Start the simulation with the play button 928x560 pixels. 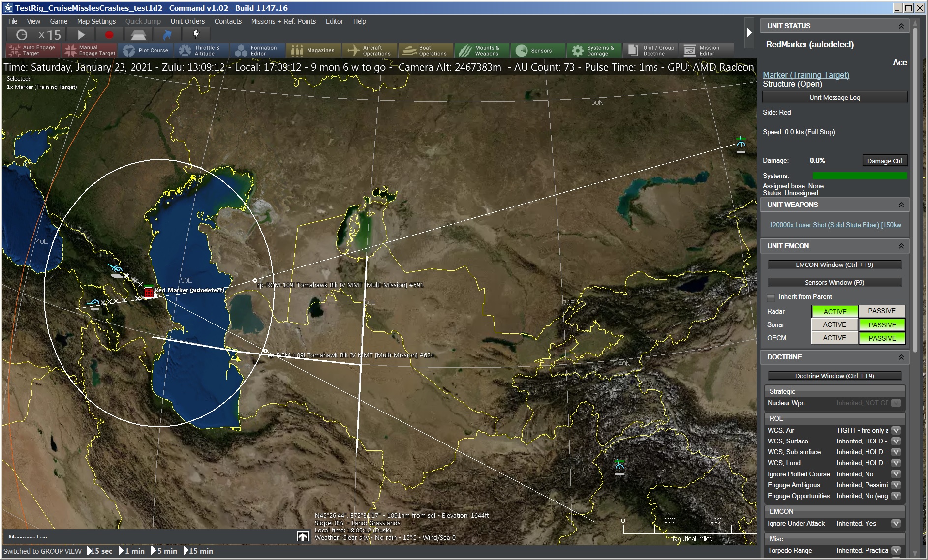point(81,35)
